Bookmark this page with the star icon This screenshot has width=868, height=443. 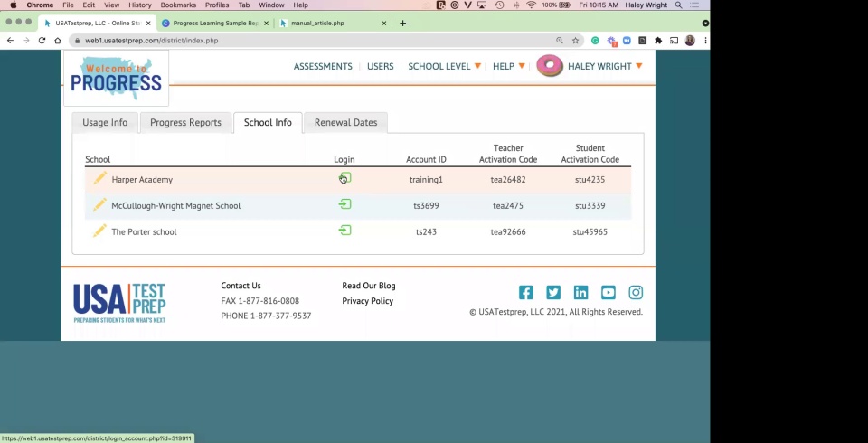pos(576,41)
